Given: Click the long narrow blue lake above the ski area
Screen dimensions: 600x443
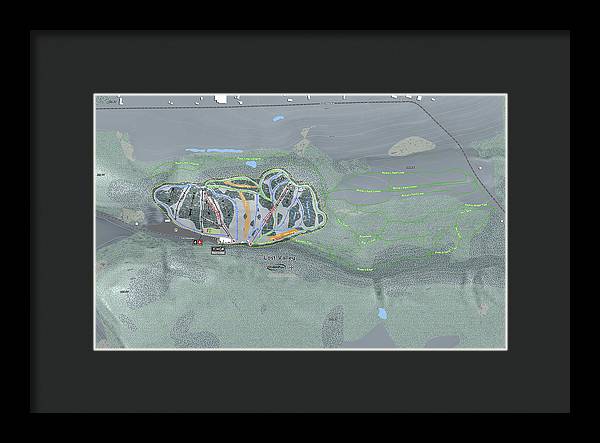Looking at the screenshot, I should click(213, 152).
